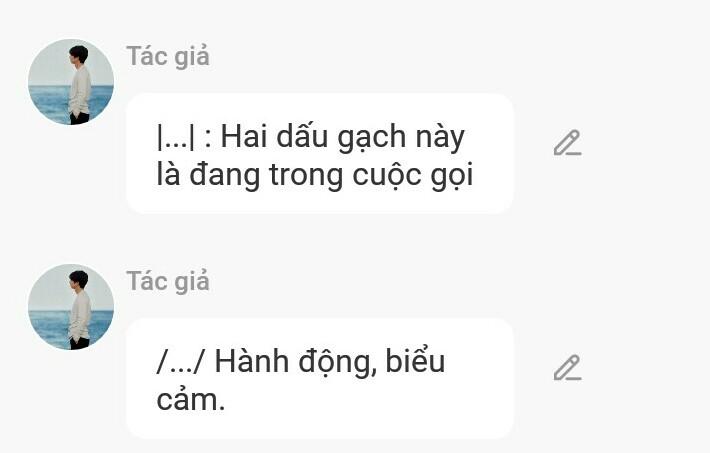The height and width of the screenshot is (453, 710).
Task: Tap the 'Hành động, biểu cảm' message bubble
Action: [320, 379]
